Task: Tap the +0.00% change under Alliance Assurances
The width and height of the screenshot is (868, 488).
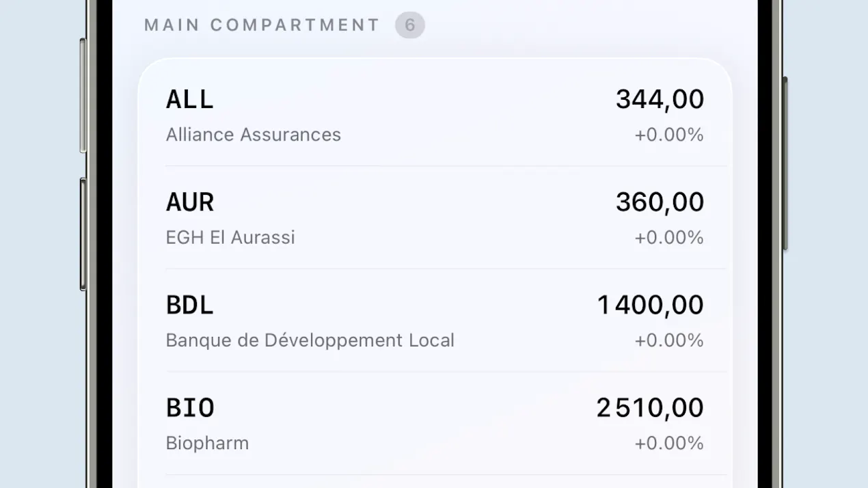Action: coord(669,135)
